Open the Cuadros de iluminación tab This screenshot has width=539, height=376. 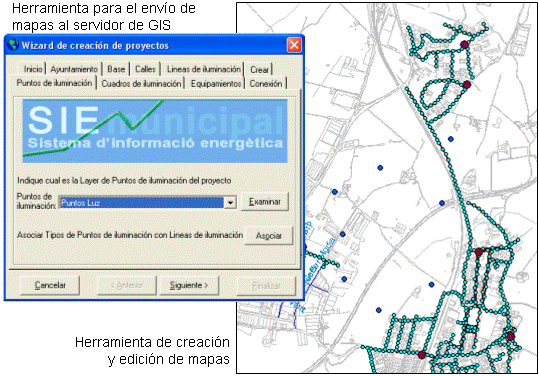(x=141, y=83)
